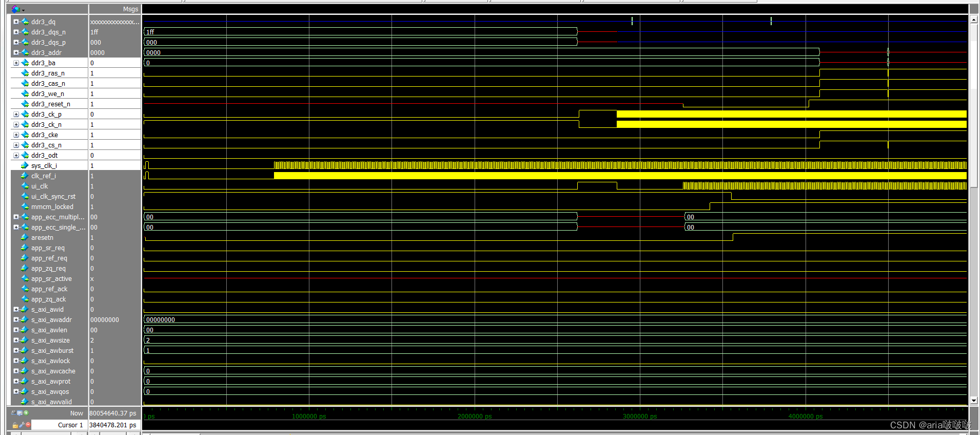
Task: Click the toggle leaf names icon beside Now
Action: point(13,413)
